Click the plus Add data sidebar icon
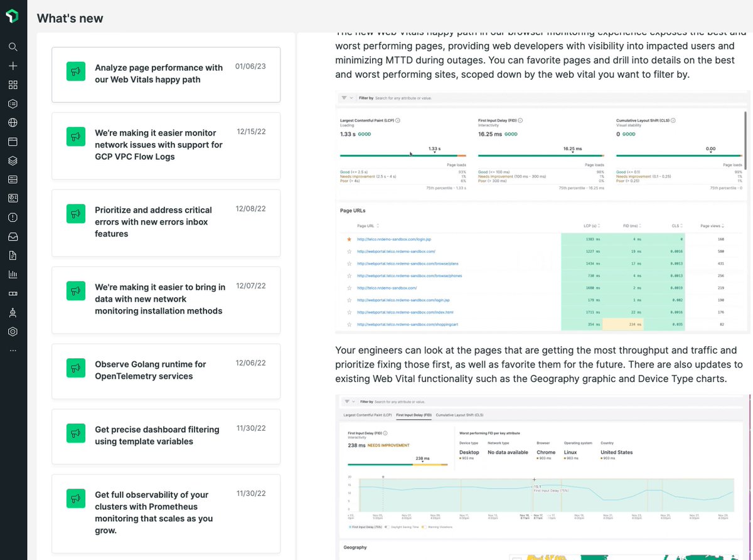The image size is (753, 560). coord(13,66)
